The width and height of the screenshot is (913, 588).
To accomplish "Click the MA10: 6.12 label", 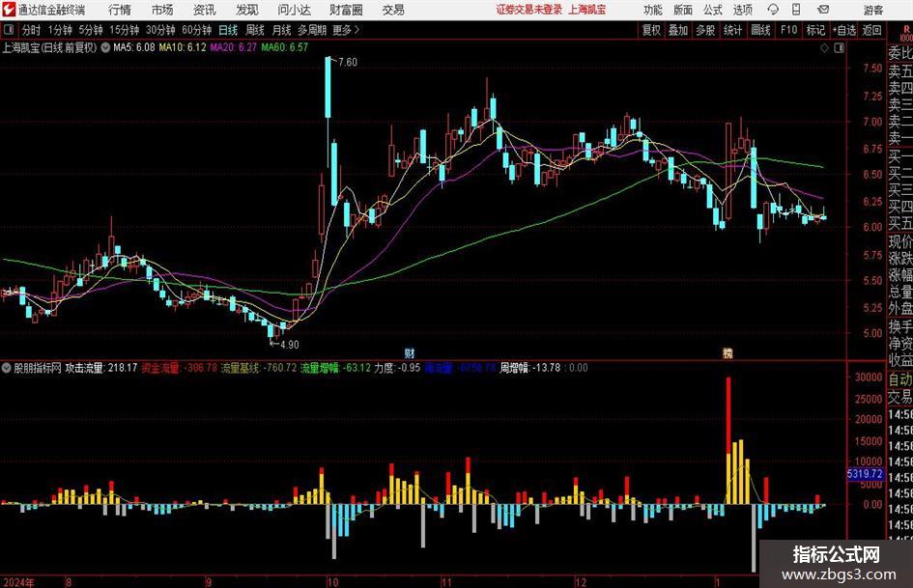I will tap(183, 47).
